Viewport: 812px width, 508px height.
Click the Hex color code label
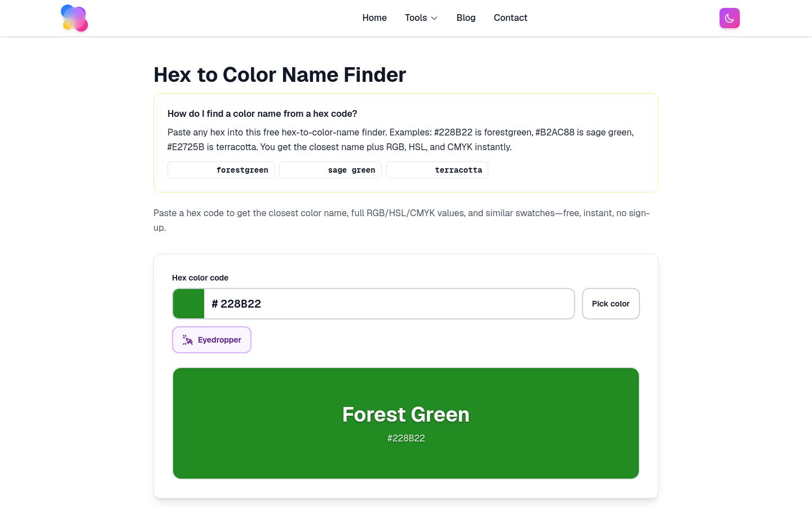(200, 278)
